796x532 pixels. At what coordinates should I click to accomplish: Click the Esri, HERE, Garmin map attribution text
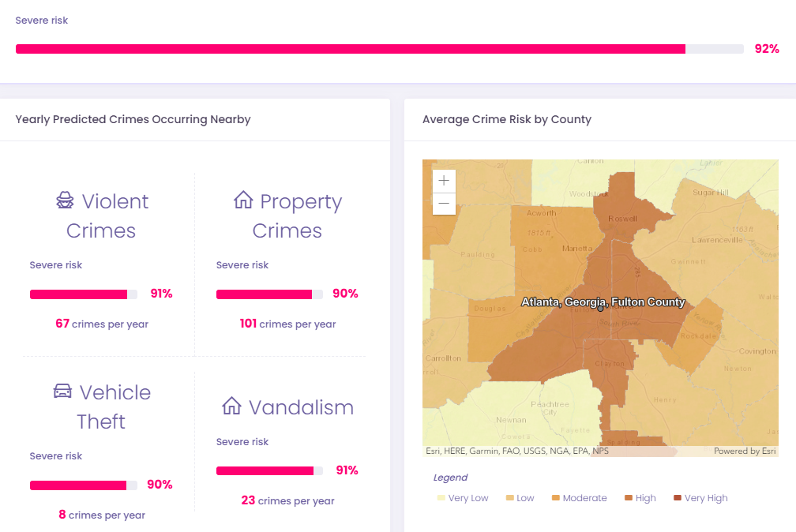point(516,451)
